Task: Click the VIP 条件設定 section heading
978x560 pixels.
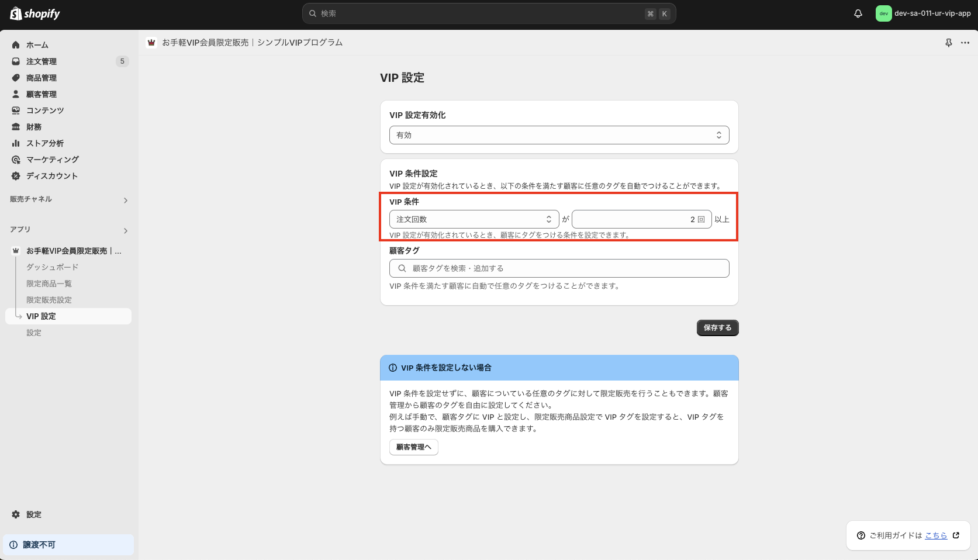Action: [413, 174]
